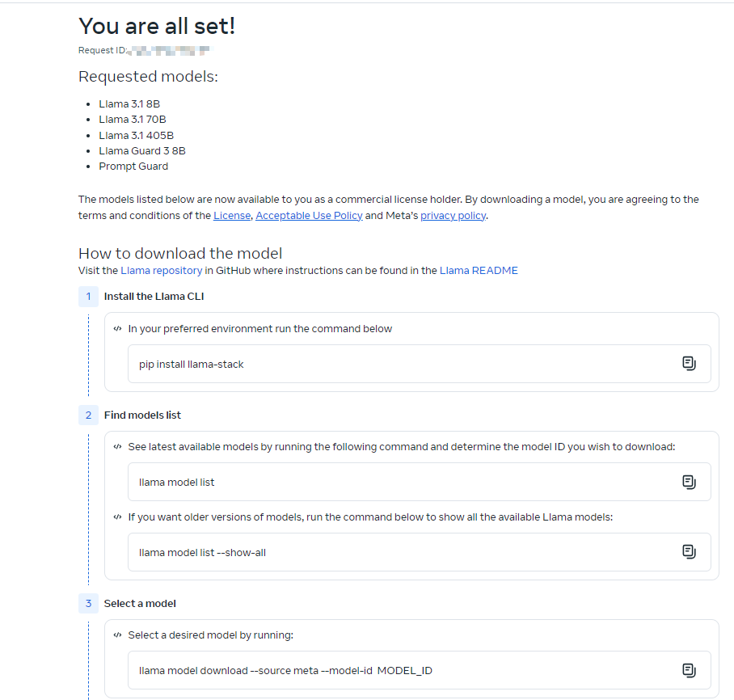Click the step 3 number badge
The width and height of the screenshot is (734, 700).
pyautogui.click(x=88, y=604)
